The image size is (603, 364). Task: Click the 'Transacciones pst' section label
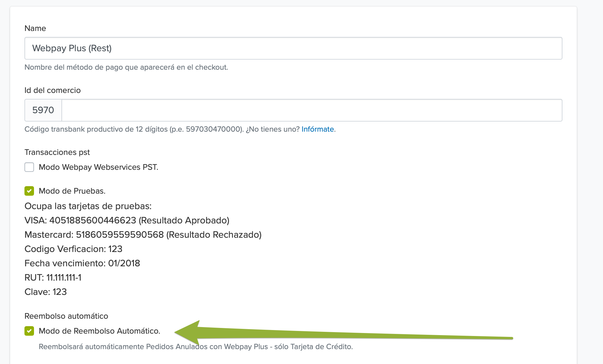tap(57, 152)
